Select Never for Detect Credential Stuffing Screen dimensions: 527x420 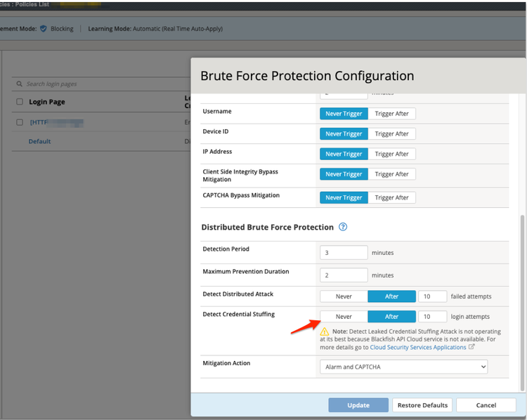click(344, 317)
